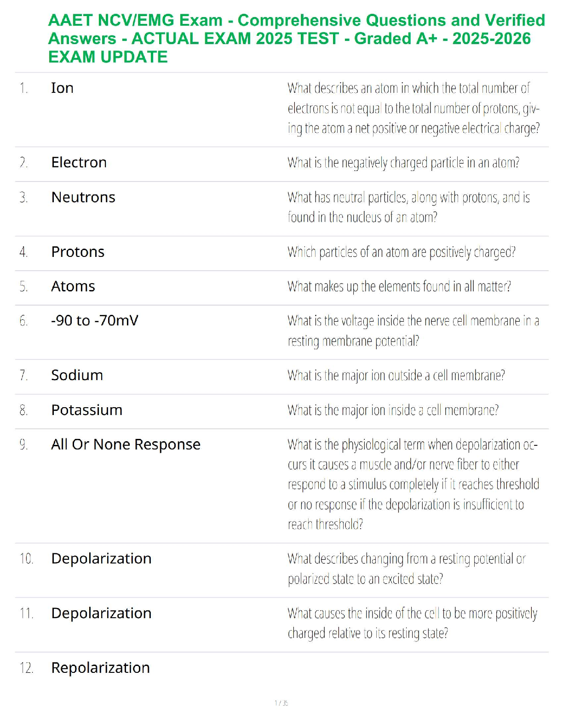563x728 pixels.
Task: Click the "-90 to -70mV" answer
Action: pyautogui.click(x=94, y=321)
